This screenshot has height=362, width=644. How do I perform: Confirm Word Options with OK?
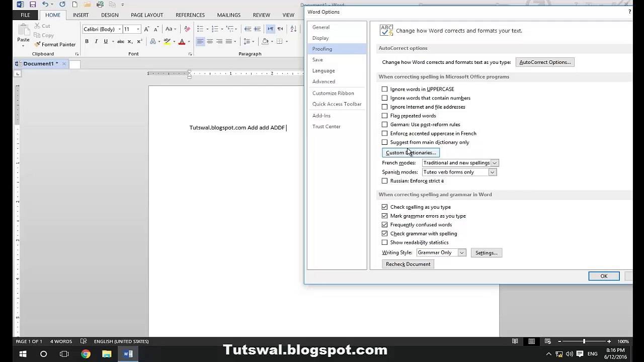pyautogui.click(x=604, y=276)
